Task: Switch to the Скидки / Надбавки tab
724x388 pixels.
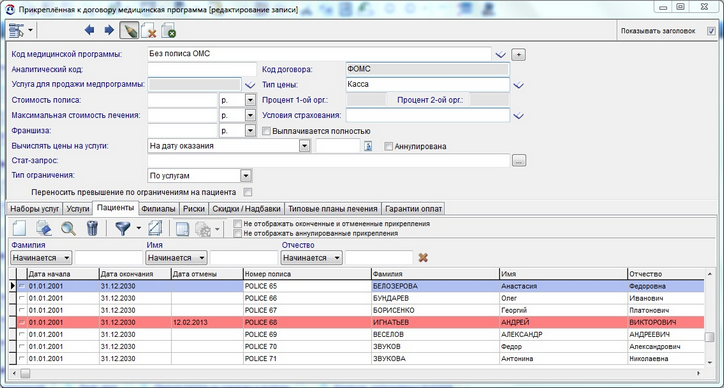Action: [247, 209]
